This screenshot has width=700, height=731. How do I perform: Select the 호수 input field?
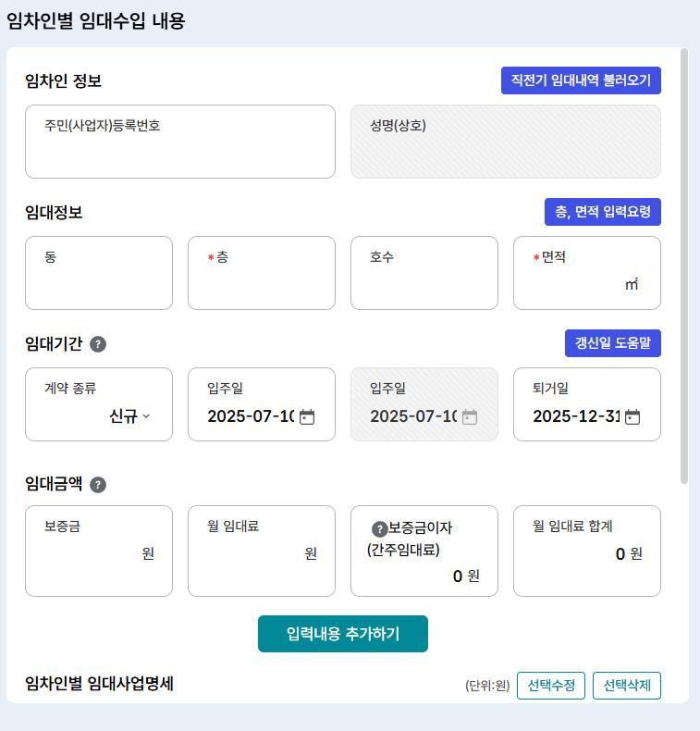pyautogui.click(x=424, y=284)
